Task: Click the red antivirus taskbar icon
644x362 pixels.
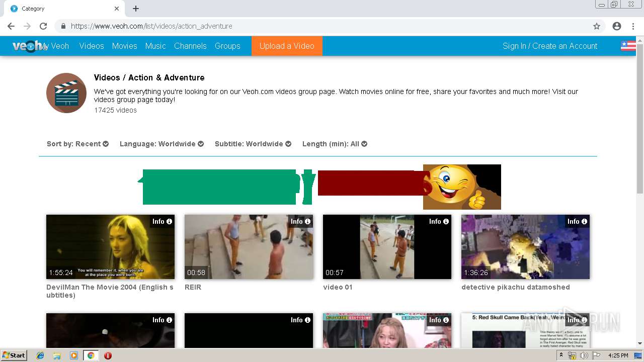Action: pos(108,355)
